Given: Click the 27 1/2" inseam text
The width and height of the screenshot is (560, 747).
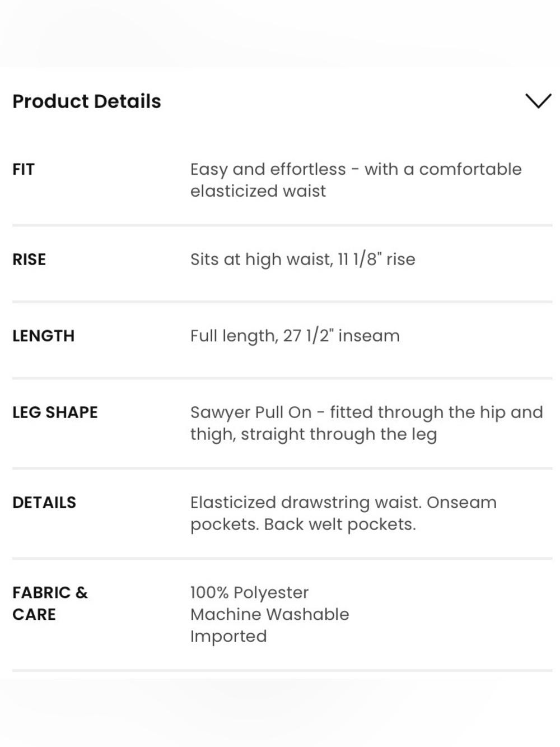Looking at the screenshot, I should (342, 336).
